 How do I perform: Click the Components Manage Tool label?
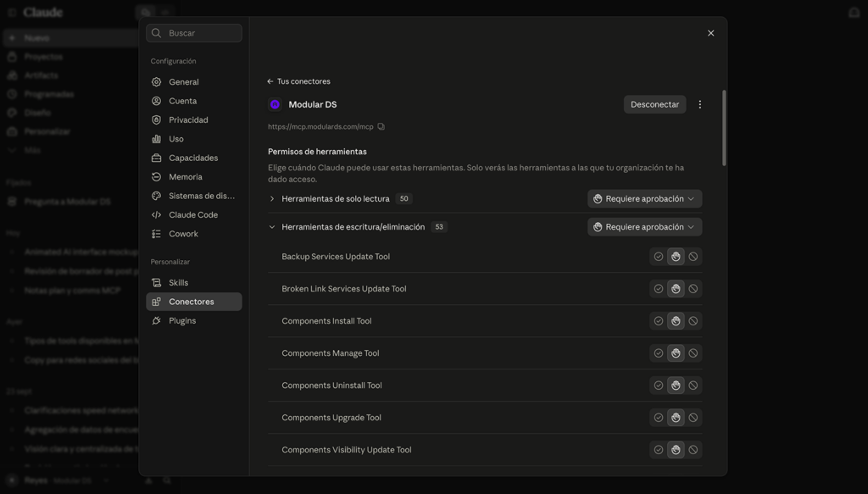click(331, 353)
